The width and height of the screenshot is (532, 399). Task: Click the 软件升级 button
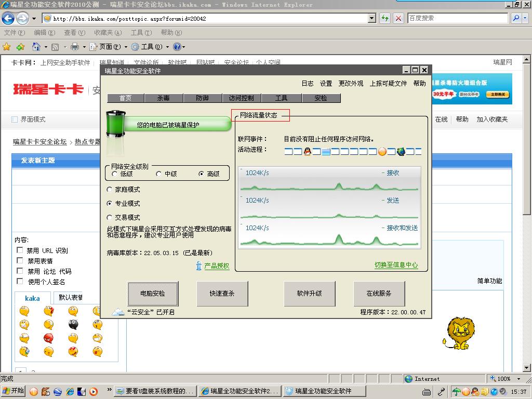pos(310,294)
